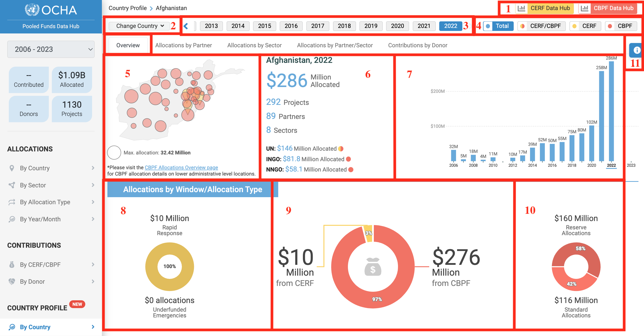
Task: Expand Allocations By Country chevron
Action: click(93, 168)
